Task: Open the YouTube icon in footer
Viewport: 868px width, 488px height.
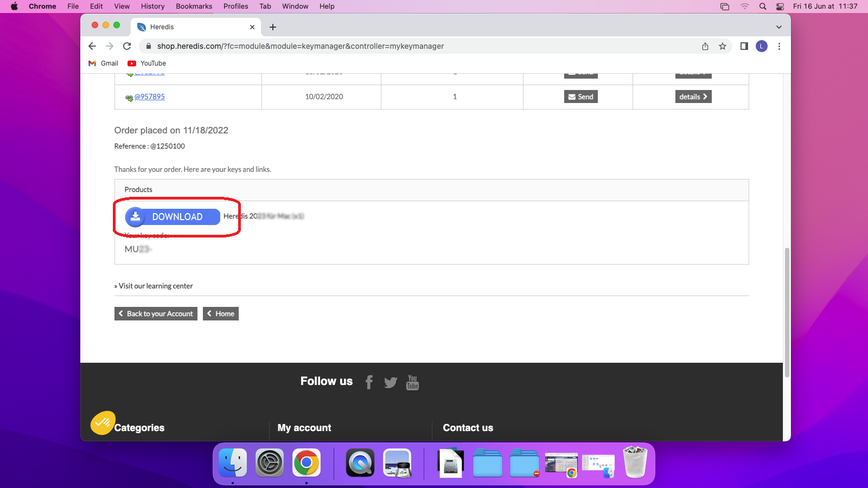Action: point(412,382)
